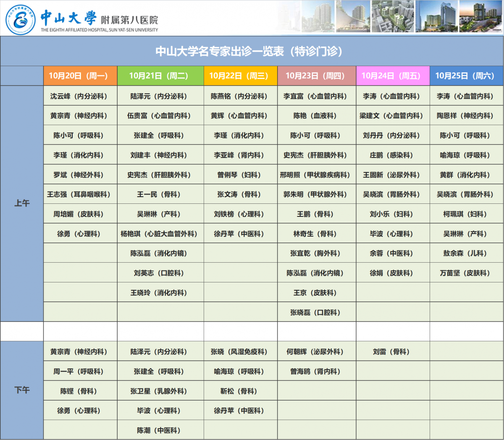This screenshot has width=504, height=440.
Task: Select the yellow 10月22日（周三） column header
Action: [x=240, y=76]
